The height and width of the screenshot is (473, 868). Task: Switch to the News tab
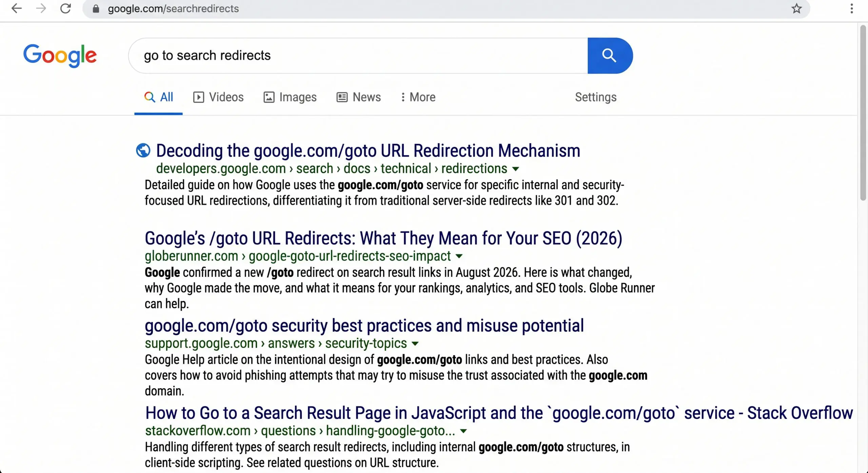(359, 97)
